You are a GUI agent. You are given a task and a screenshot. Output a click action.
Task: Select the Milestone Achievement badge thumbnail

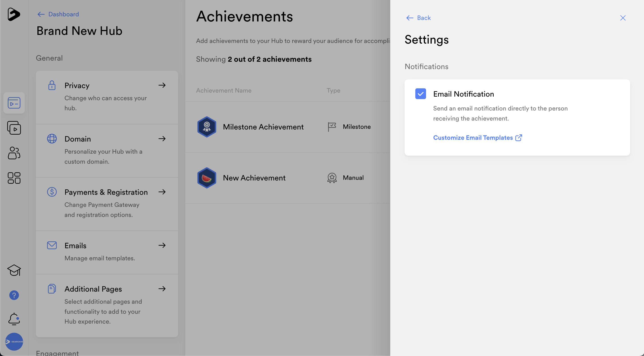[x=207, y=127]
